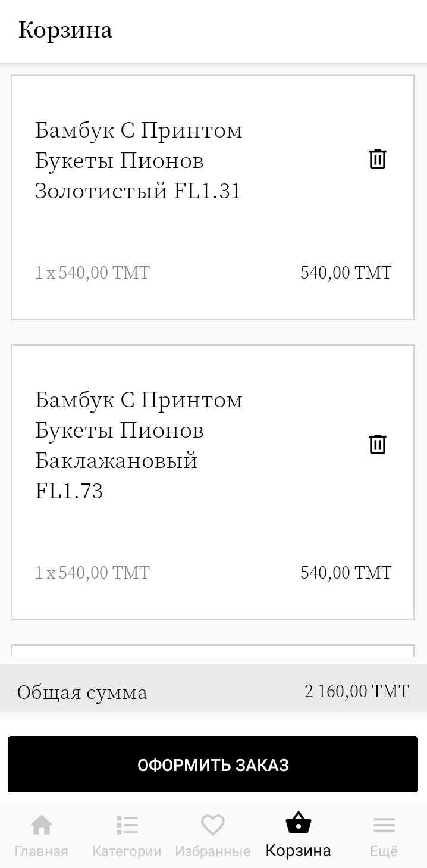
Task: Click quantity text of Баклажановый FL1.73 item
Action: 92,573
